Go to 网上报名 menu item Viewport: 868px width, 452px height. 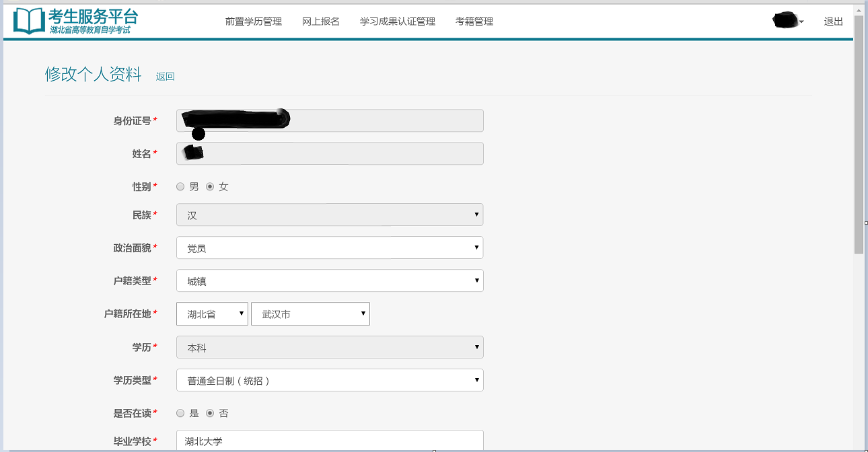tap(321, 22)
